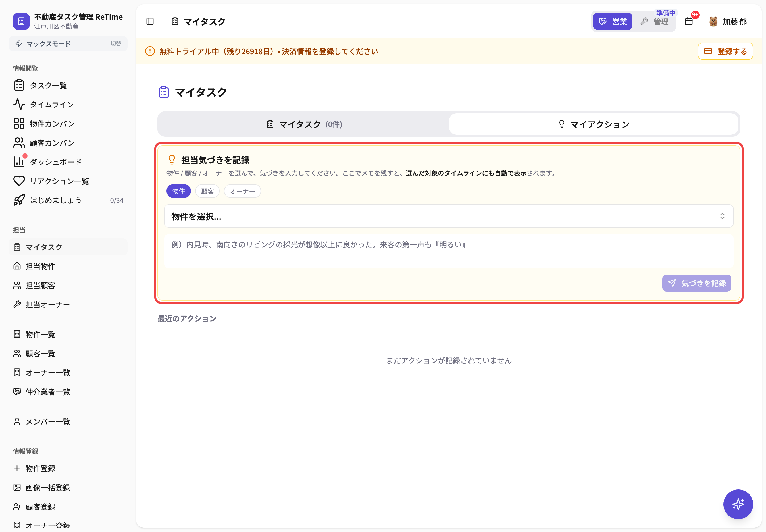Open メンバー一覧 list
Viewport: 766px width, 532px height.
coord(68,422)
